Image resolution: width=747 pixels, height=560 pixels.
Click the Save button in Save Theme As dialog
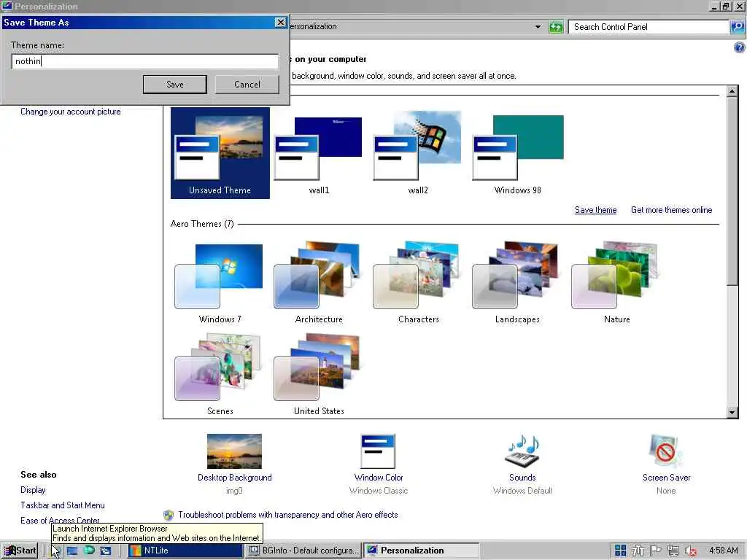coord(175,85)
